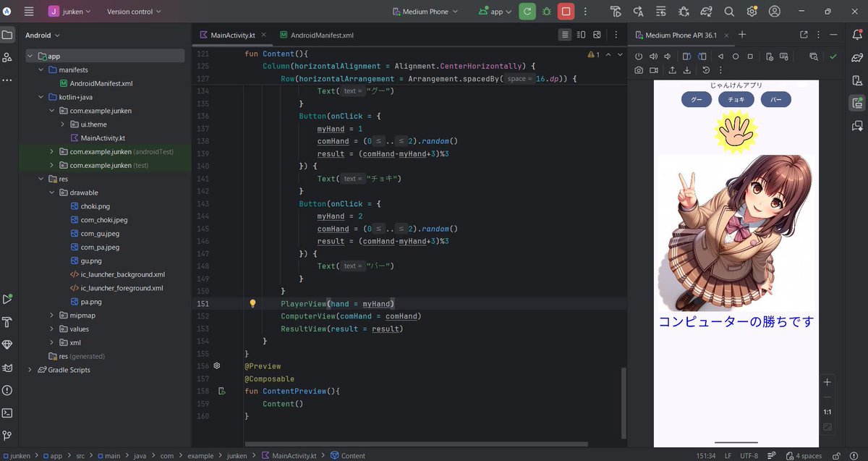The height and width of the screenshot is (461, 868).
Task: Open Running Devices icon on right stripe
Action: [x=857, y=103]
